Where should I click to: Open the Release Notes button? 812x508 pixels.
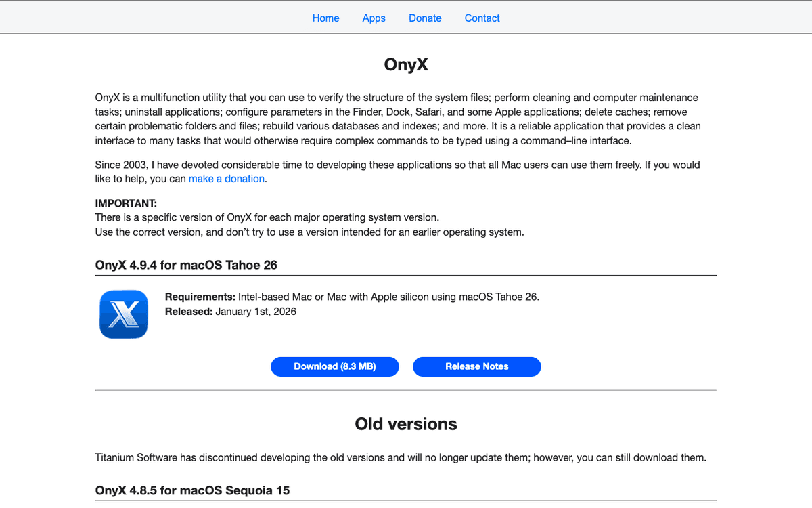(x=477, y=366)
